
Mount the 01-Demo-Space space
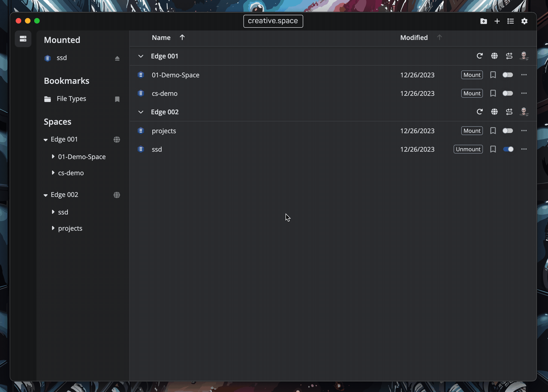point(472,75)
